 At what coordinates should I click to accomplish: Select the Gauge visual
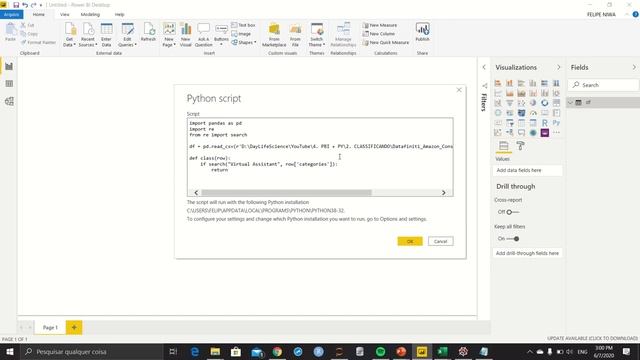click(533, 113)
